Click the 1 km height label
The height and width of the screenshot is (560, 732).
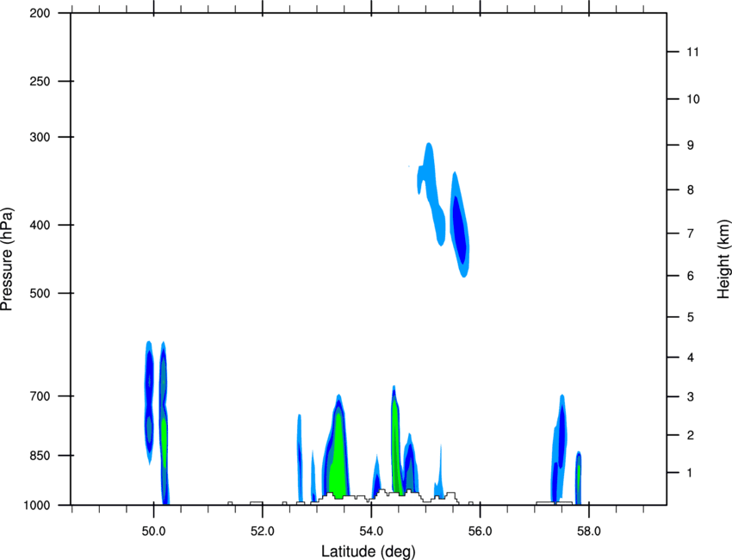tap(690, 473)
